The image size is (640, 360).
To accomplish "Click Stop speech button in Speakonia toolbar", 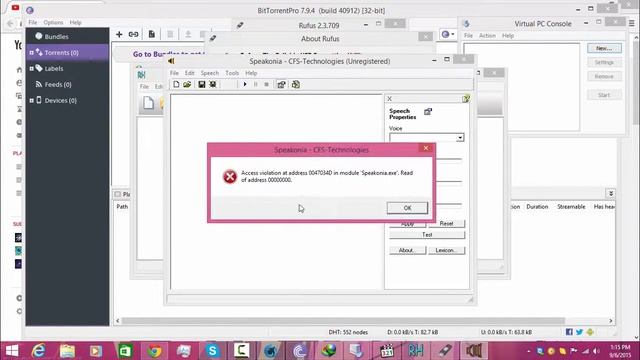I will (x=266, y=84).
